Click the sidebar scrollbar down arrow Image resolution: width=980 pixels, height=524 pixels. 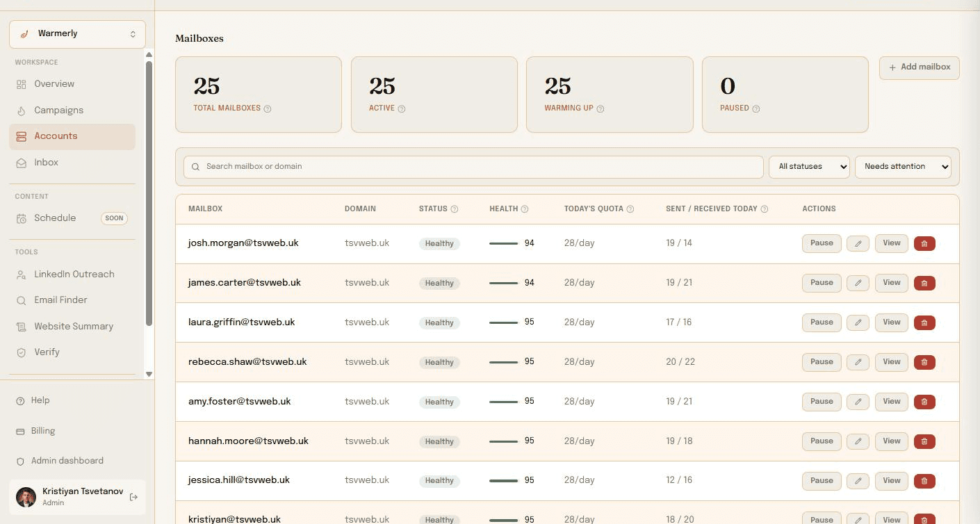149,375
